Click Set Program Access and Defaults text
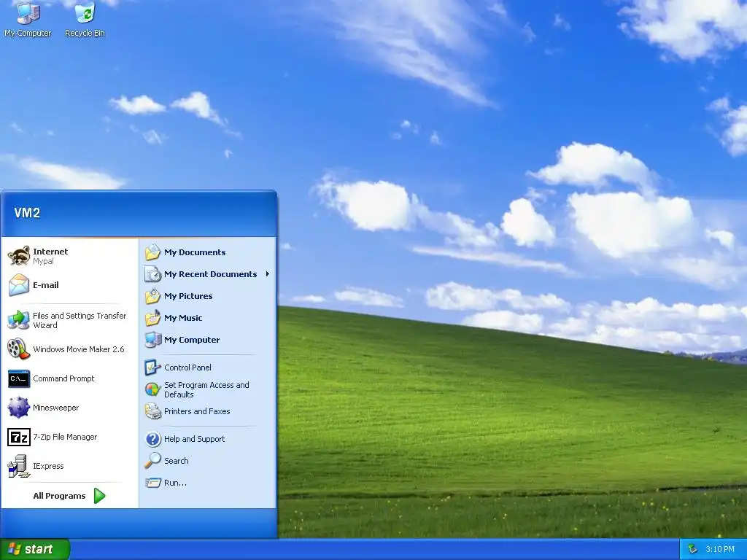This screenshot has height=560, width=747. (206, 389)
